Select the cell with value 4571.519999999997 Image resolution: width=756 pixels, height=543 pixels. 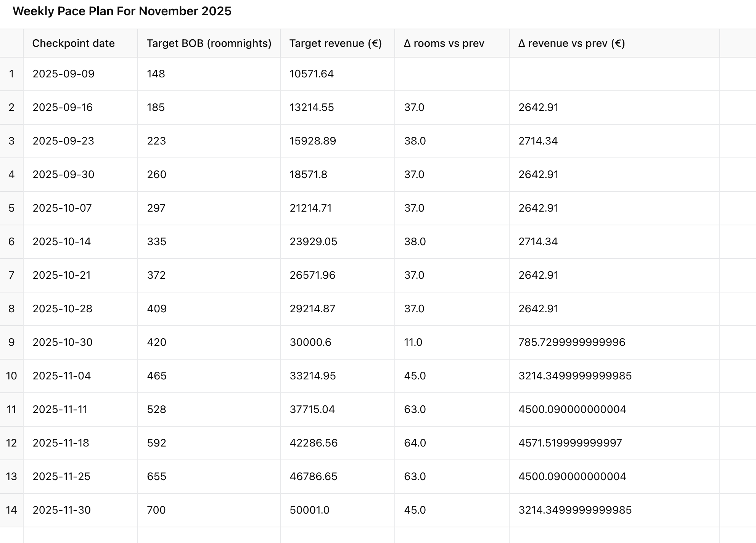pos(570,443)
